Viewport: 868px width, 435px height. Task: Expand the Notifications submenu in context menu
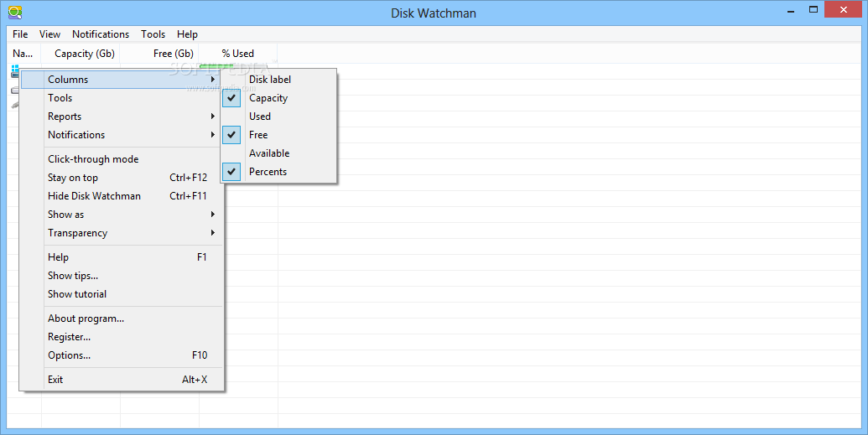point(122,134)
